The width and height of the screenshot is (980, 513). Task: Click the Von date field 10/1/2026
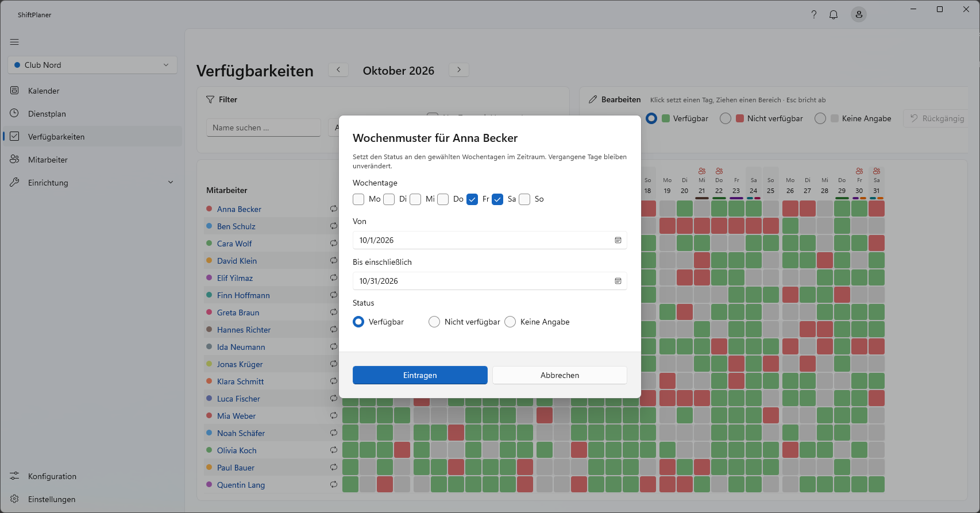coord(489,240)
